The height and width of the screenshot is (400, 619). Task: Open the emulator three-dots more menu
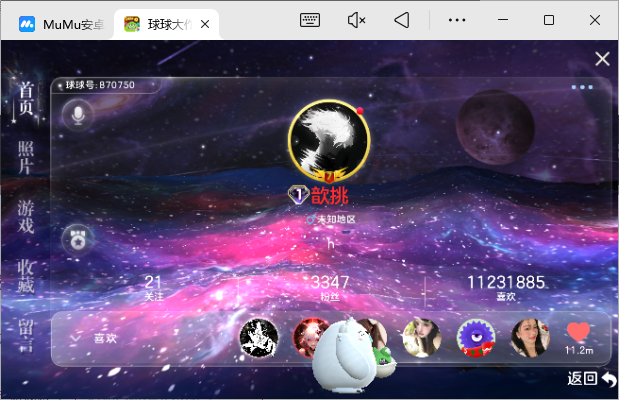tap(457, 20)
